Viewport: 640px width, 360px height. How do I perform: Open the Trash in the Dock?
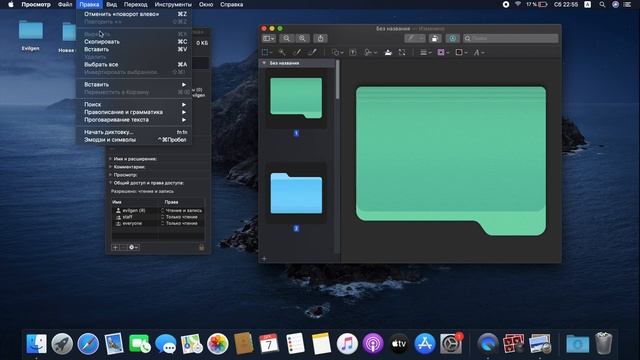click(x=604, y=343)
